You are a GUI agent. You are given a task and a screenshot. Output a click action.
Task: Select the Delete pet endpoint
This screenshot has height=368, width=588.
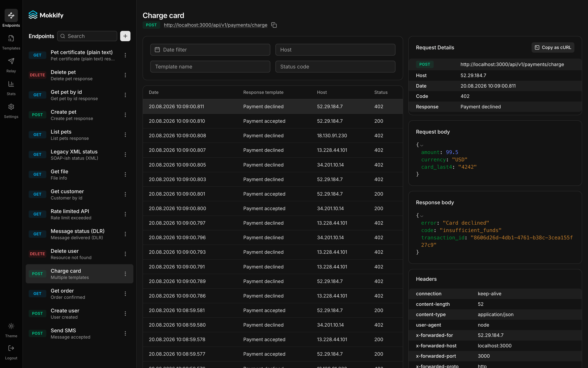click(79, 75)
